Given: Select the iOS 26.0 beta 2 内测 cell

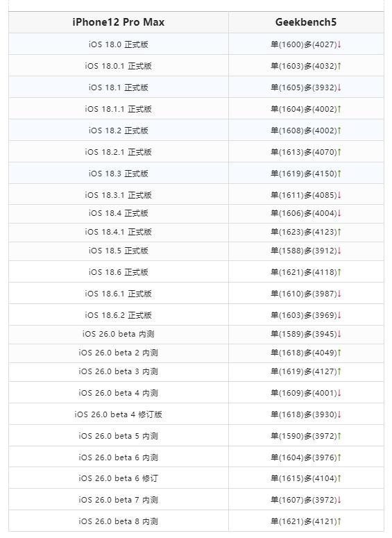Looking at the screenshot, I should [x=119, y=353].
